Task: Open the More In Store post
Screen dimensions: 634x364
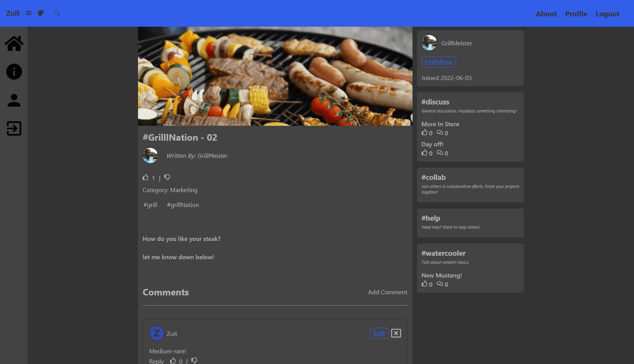Action: (x=440, y=124)
